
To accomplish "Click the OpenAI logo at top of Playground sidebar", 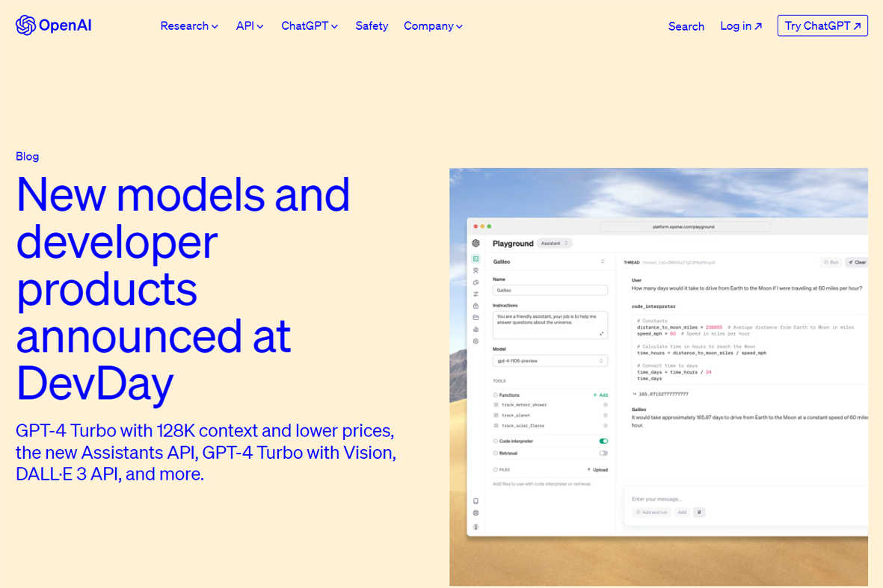I will (x=476, y=243).
